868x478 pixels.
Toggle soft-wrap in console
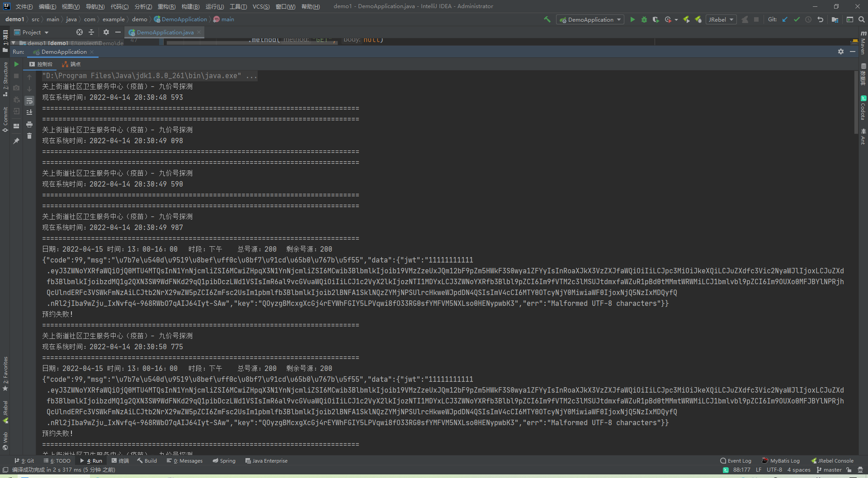point(29,100)
